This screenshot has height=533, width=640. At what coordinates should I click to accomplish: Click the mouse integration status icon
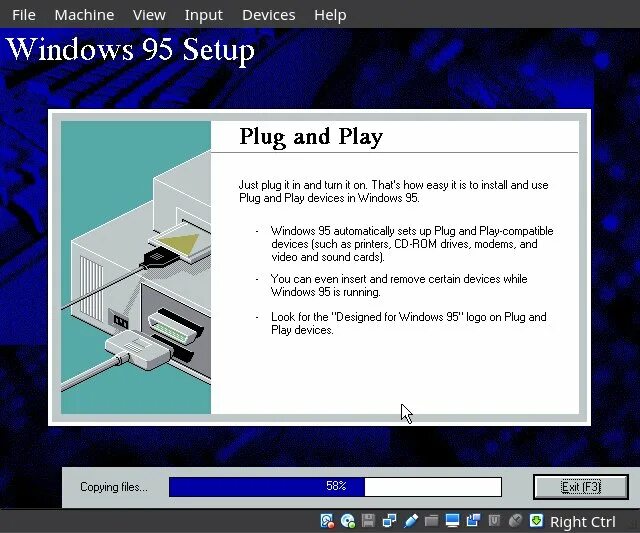[515, 521]
